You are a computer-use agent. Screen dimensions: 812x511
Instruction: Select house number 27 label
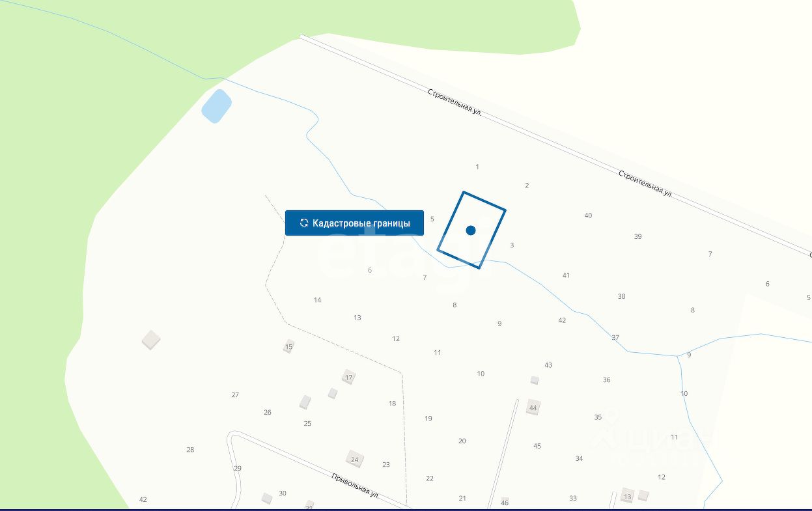coord(235,395)
